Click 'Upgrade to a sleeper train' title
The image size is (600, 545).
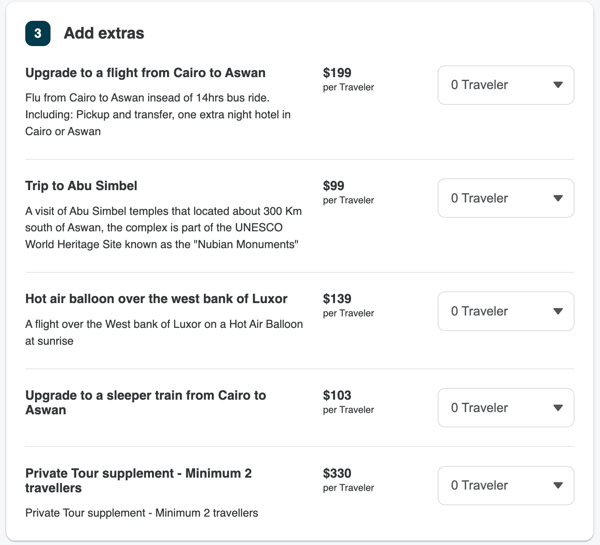click(x=145, y=403)
